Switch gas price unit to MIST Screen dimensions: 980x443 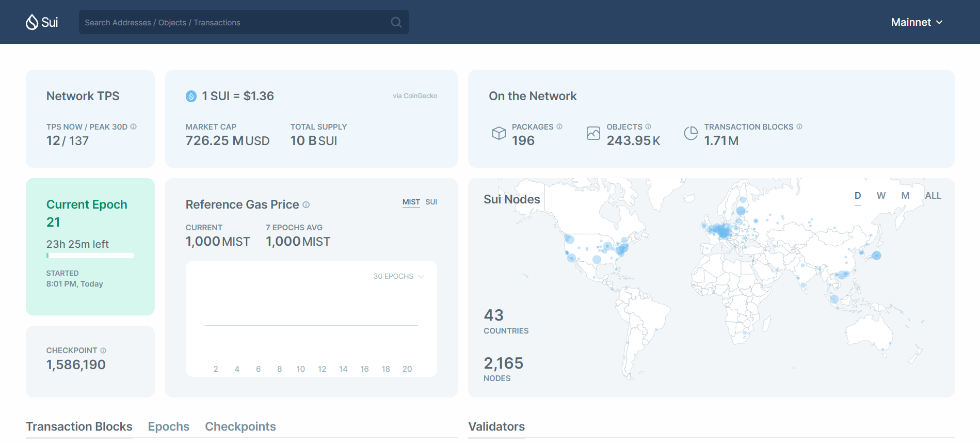click(x=411, y=202)
